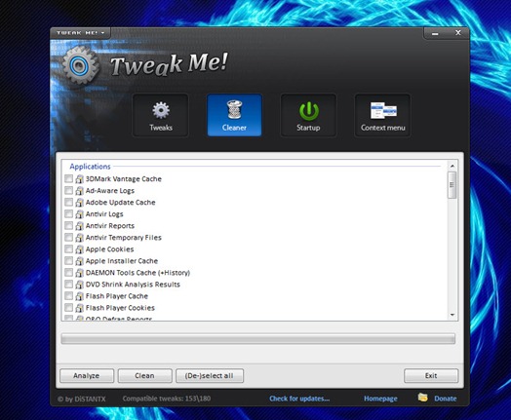The width and height of the screenshot is (511, 420).
Task: Click the icon beside Apple Cookies
Action: coord(79,249)
